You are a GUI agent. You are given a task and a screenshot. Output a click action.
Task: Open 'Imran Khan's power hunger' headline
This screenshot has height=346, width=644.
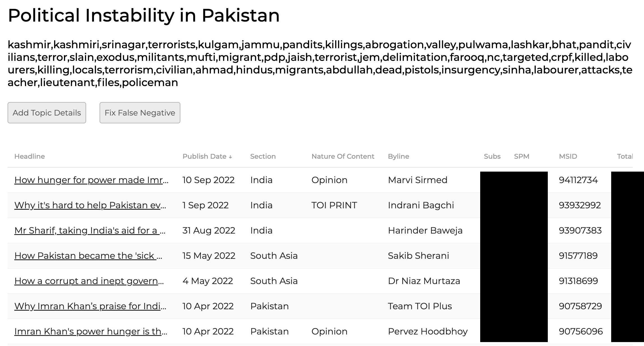(91, 331)
